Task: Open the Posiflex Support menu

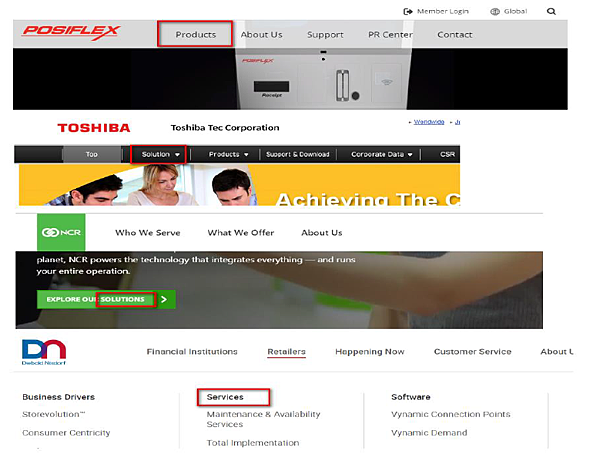Action: coord(325,35)
